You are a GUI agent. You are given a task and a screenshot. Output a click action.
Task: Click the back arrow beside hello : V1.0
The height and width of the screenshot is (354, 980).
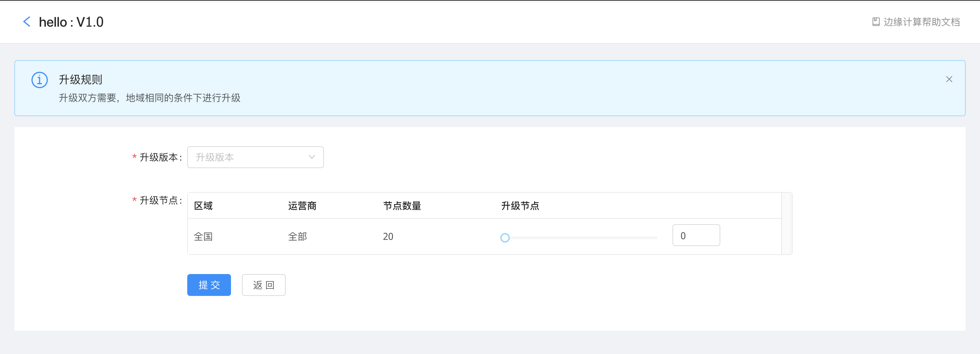27,22
